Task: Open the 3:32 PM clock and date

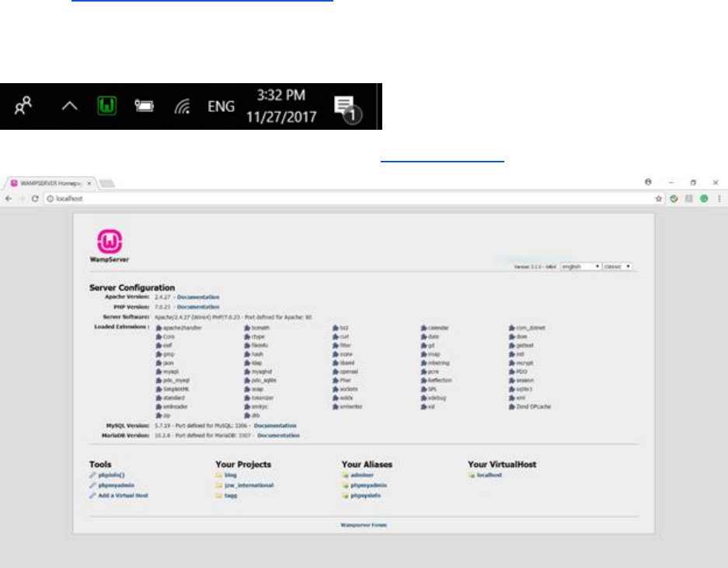Action: coord(281,106)
